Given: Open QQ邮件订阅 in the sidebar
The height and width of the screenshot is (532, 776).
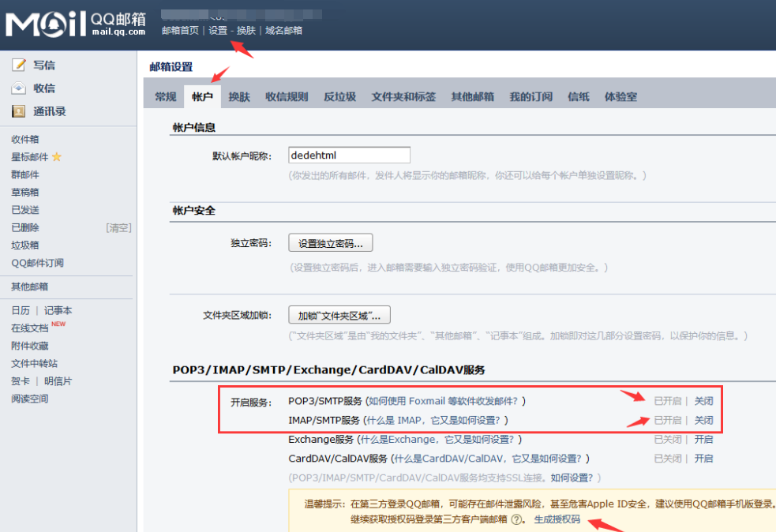Looking at the screenshot, I should coord(38,263).
